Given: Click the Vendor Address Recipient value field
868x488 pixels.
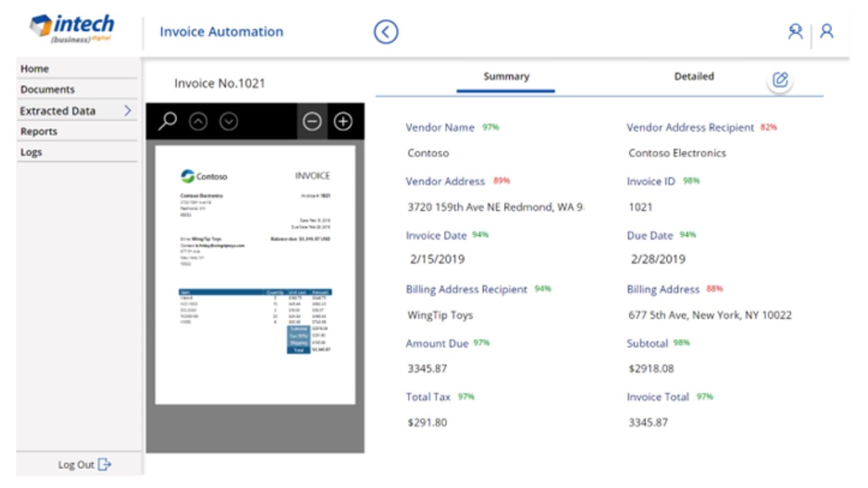Looking at the screenshot, I should click(x=677, y=153).
